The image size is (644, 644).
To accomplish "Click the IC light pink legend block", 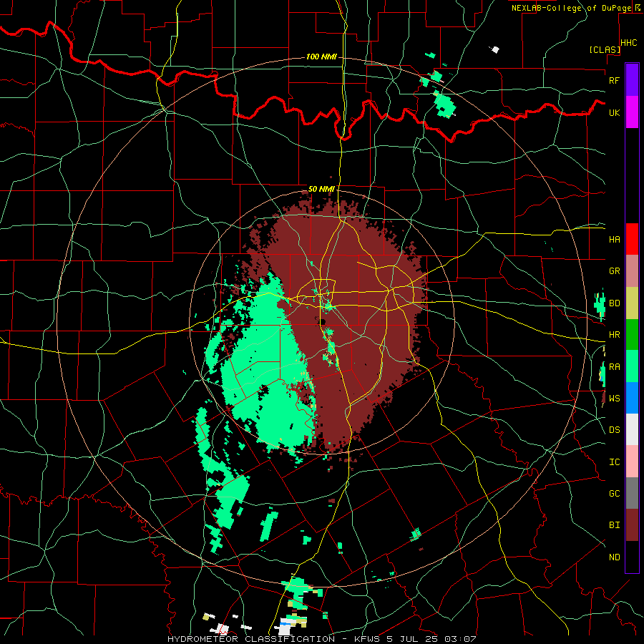I will (x=632, y=462).
